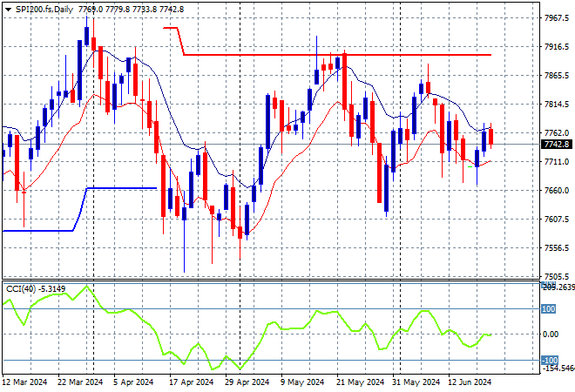Select the red horizontal resistance line
575x392 pixels.
tap(337, 55)
